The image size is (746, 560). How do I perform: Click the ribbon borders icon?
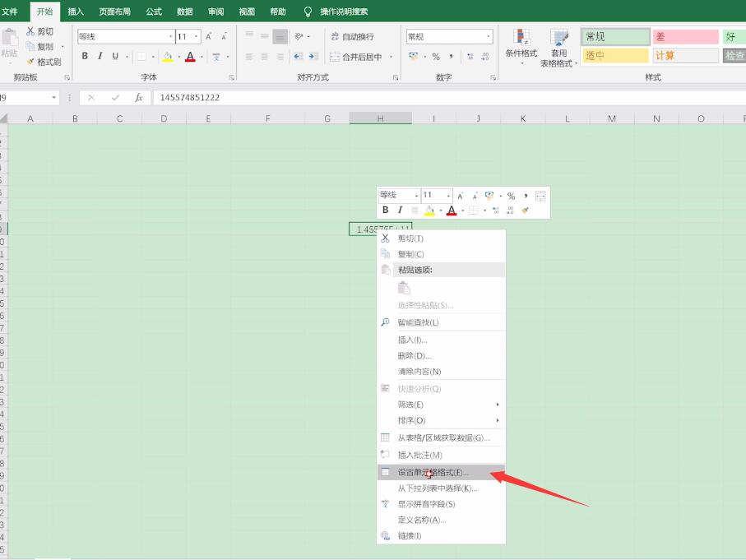[x=141, y=57]
